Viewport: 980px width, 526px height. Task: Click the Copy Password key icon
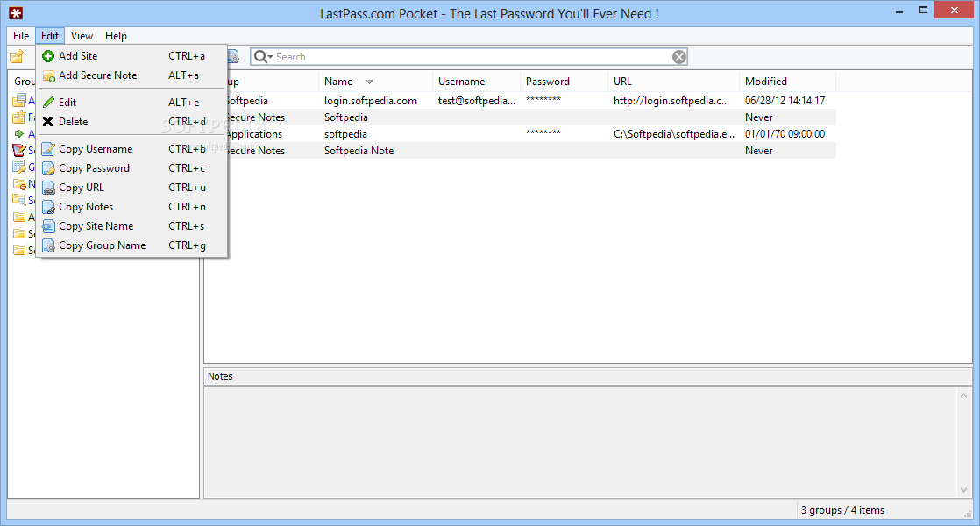48,168
